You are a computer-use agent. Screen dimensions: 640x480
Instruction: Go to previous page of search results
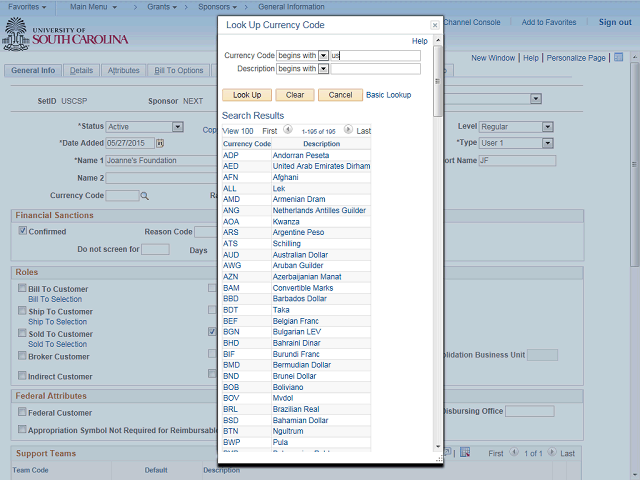coord(288,130)
